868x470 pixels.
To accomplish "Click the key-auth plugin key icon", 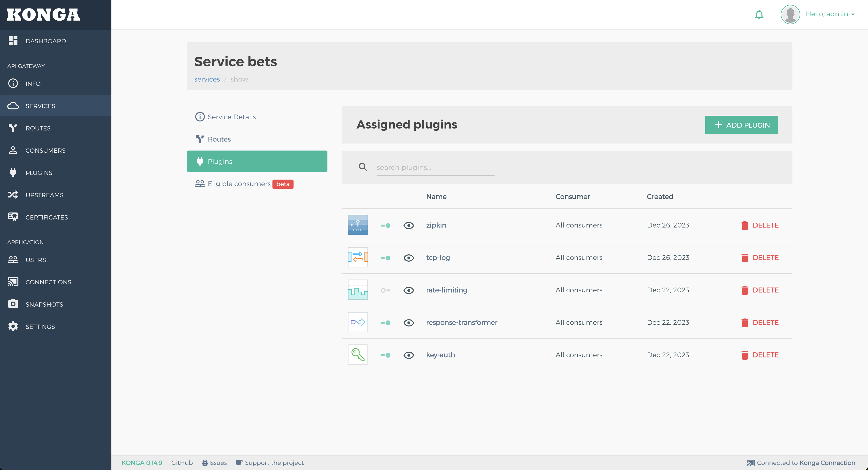I will pyautogui.click(x=357, y=355).
